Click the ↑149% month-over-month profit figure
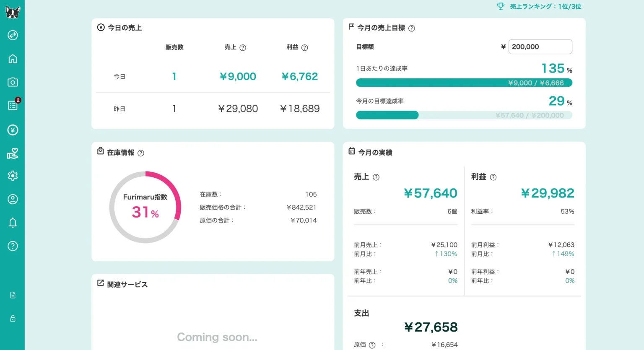Image resolution: width=644 pixels, height=350 pixels. [563, 254]
